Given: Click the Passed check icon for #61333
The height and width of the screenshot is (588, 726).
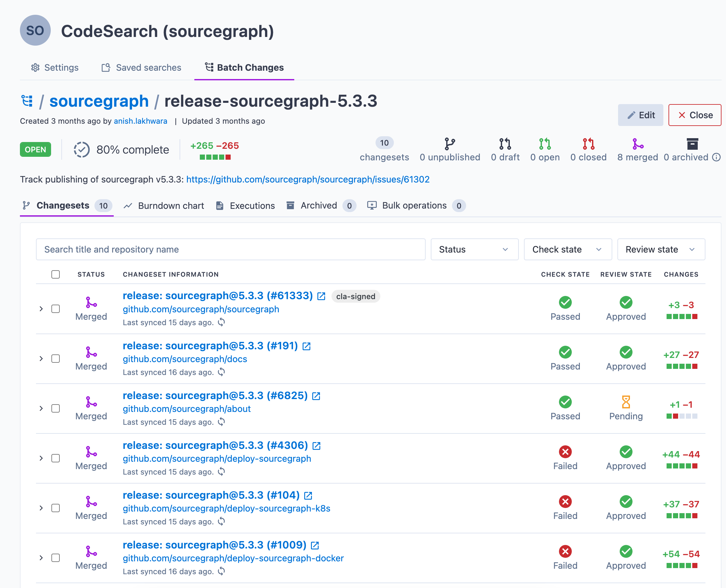Looking at the screenshot, I should point(565,302).
